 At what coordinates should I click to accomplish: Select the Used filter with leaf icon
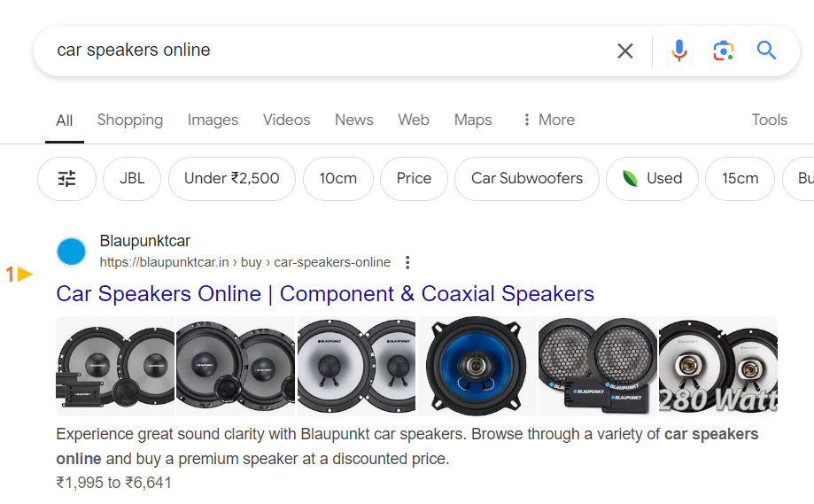[652, 179]
